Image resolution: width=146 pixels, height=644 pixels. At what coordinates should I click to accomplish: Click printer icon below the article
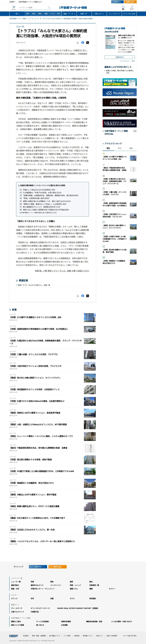click(x=78, y=296)
